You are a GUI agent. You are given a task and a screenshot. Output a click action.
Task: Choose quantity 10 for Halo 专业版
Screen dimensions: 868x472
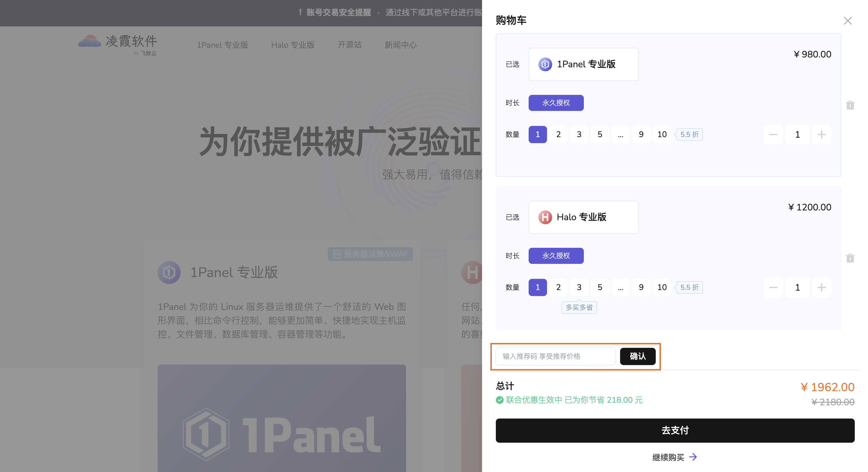point(662,287)
